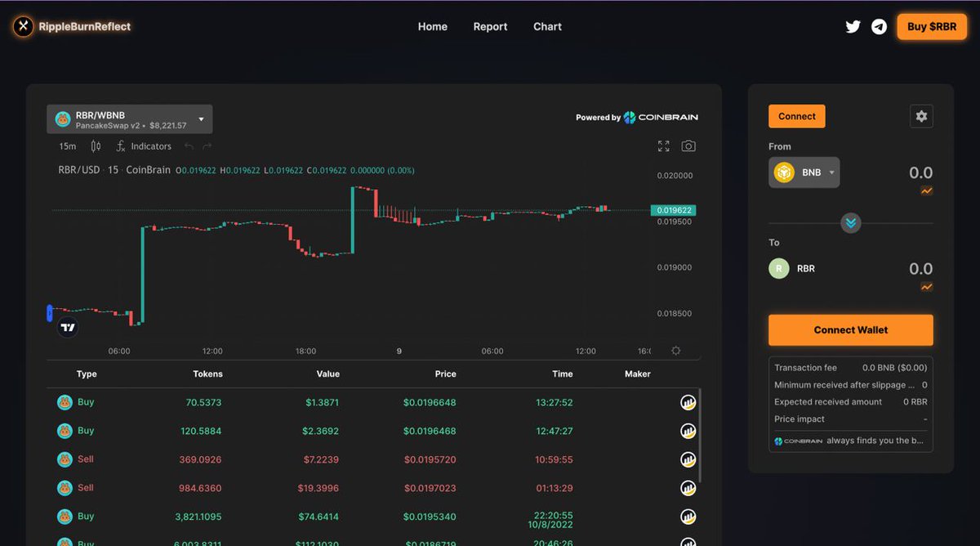Click PancakeSwap icon on the 369.0926 Sell row
Image resolution: width=980 pixels, height=546 pixels.
point(65,459)
